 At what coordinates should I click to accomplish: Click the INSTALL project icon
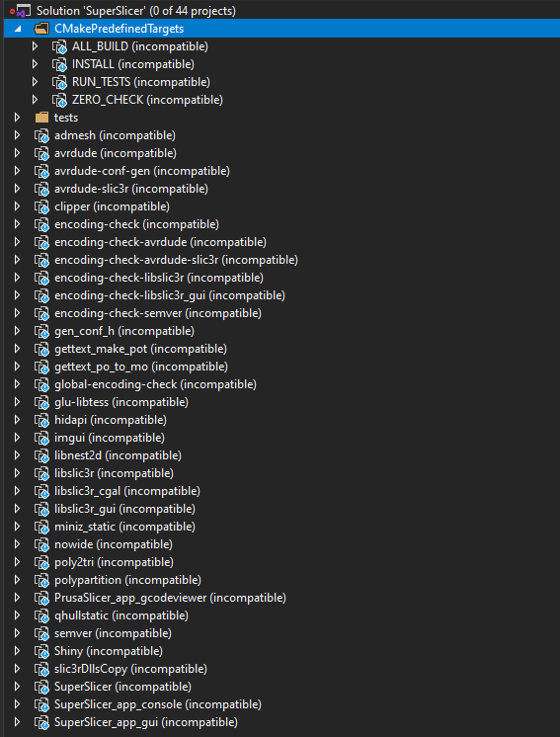(59, 64)
